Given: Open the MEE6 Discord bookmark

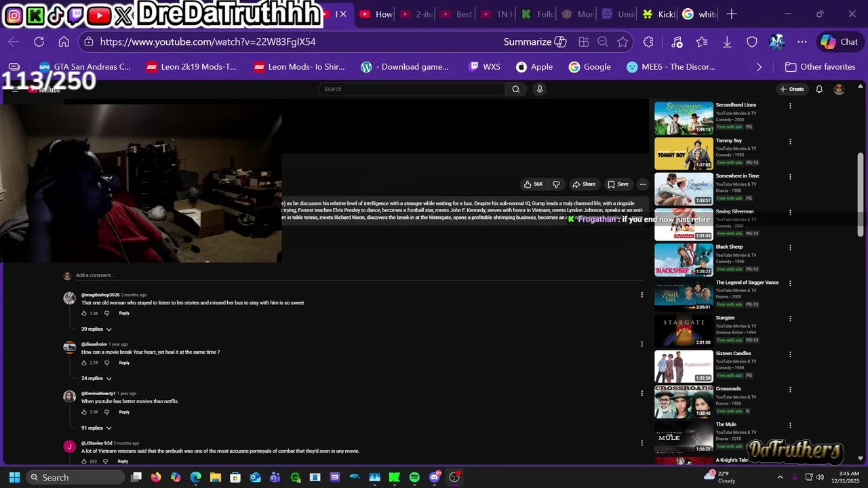Looking at the screenshot, I should coord(671,67).
